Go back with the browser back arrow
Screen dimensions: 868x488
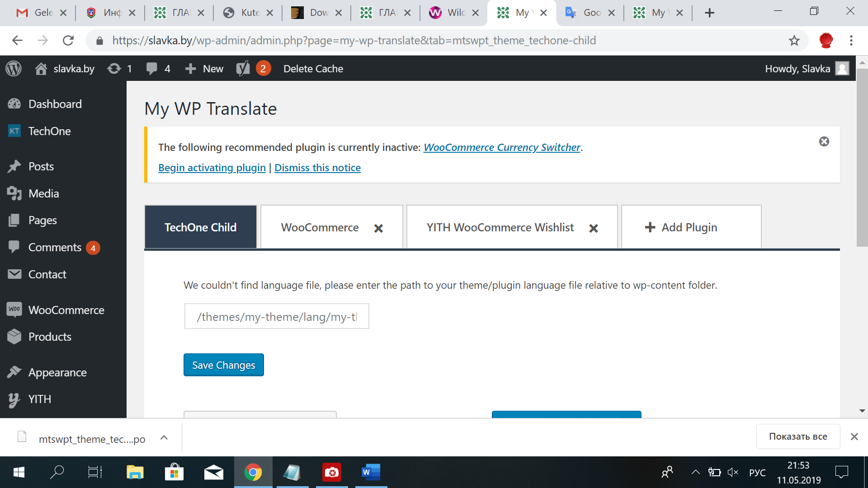pos(17,41)
